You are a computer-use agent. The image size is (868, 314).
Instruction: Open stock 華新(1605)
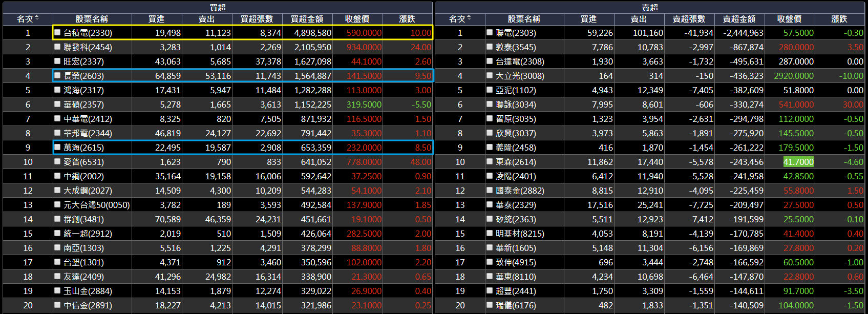coord(516,248)
